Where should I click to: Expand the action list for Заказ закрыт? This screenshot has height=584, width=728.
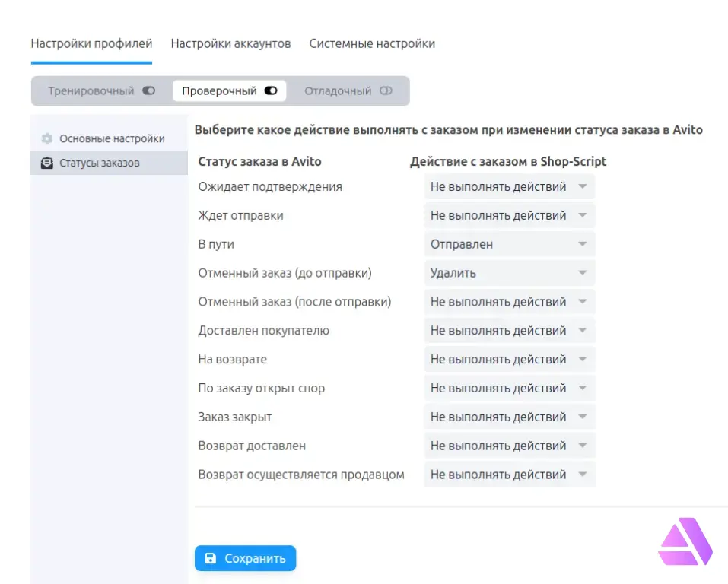pyautogui.click(x=509, y=417)
